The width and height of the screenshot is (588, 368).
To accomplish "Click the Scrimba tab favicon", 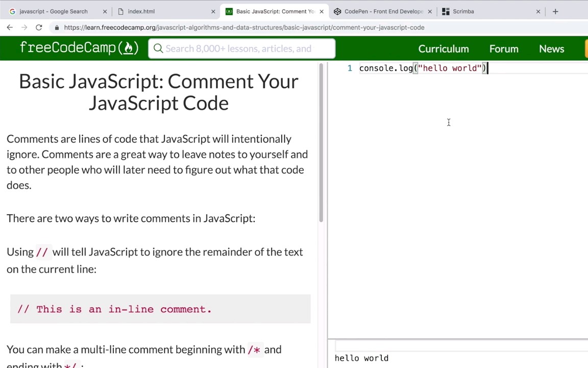I will coord(446,11).
